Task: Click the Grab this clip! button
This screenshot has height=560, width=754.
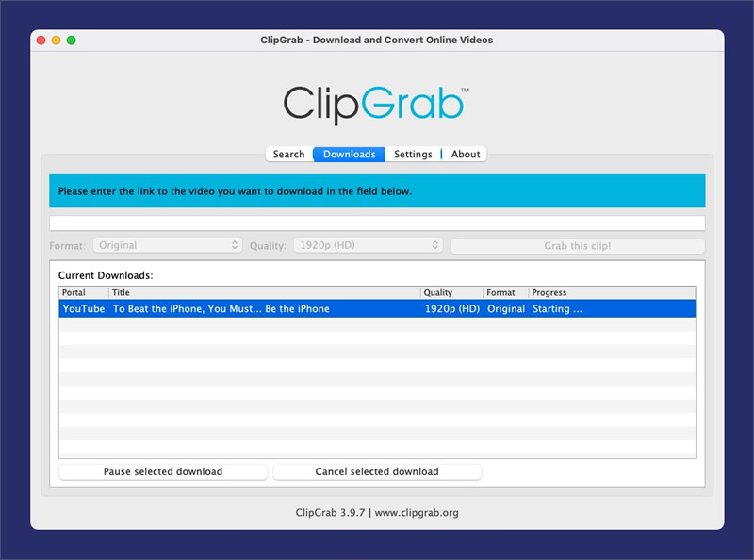Action: [x=578, y=246]
